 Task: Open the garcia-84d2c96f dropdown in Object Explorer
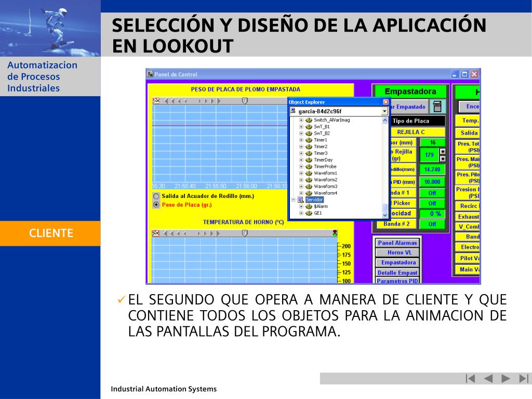click(x=384, y=111)
